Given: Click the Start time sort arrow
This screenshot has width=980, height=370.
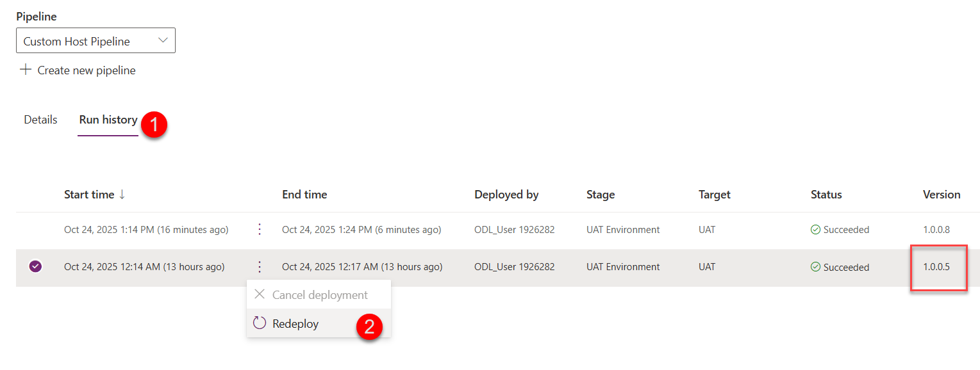Looking at the screenshot, I should coord(122,195).
